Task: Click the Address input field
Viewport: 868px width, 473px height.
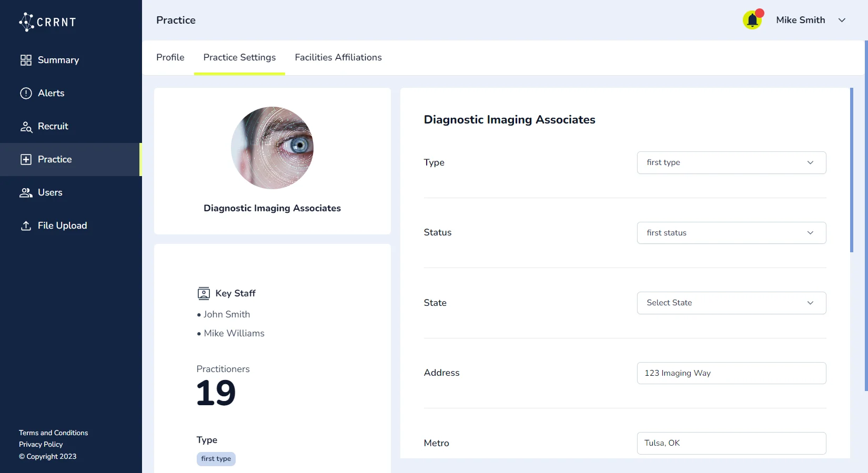Action: pyautogui.click(x=731, y=373)
